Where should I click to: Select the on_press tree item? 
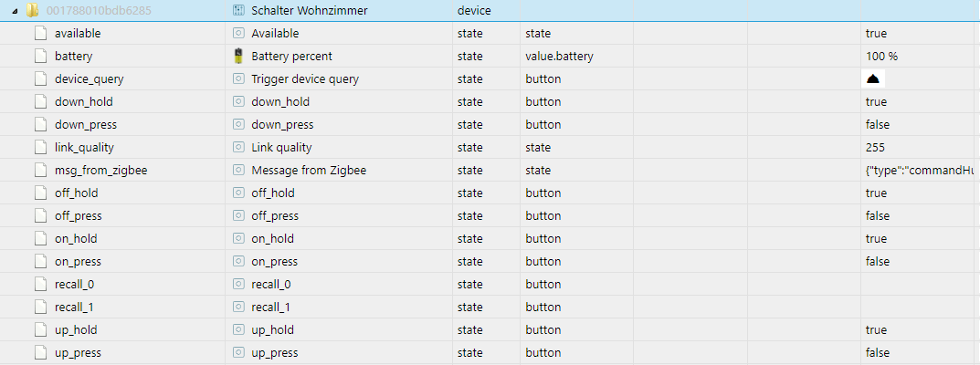click(x=79, y=261)
